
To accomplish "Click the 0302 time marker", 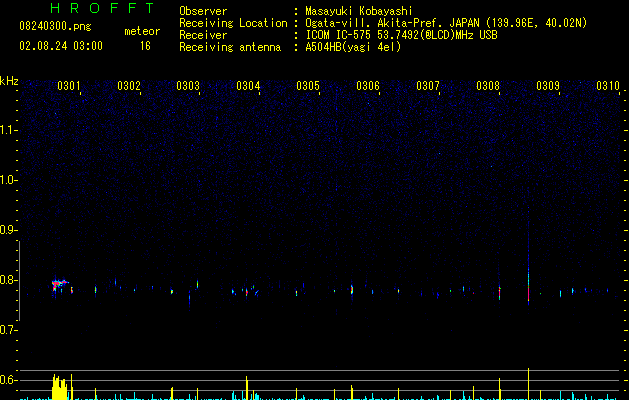I will [129, 86].
